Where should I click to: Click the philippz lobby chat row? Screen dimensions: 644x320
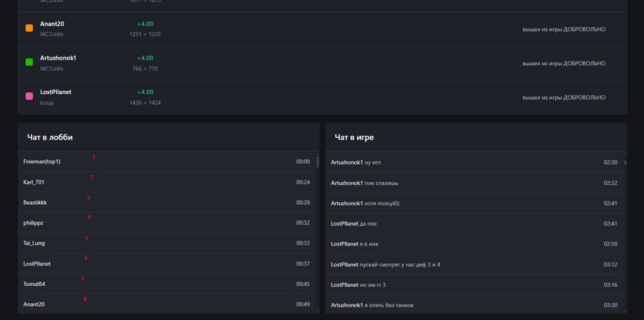pyautogui.click(x=167, y=223)
